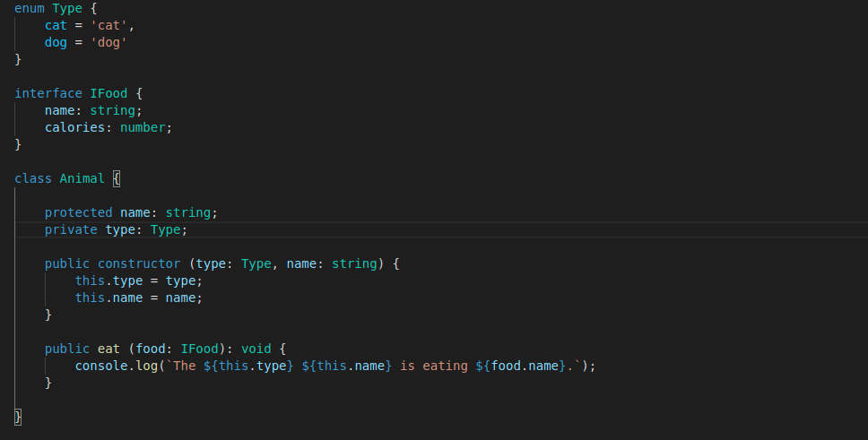This screenshot has height=440, width=868.
Task: Click the interface name 'IFood' in its declaration
Action: (108, 93)
